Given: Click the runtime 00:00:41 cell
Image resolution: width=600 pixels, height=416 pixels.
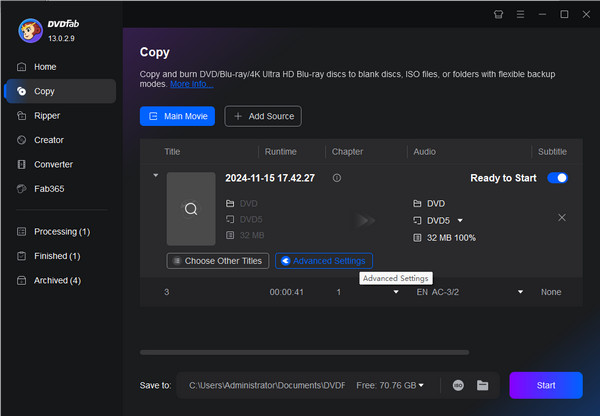Looking at the screenshot, I should (x=287, y=292).
